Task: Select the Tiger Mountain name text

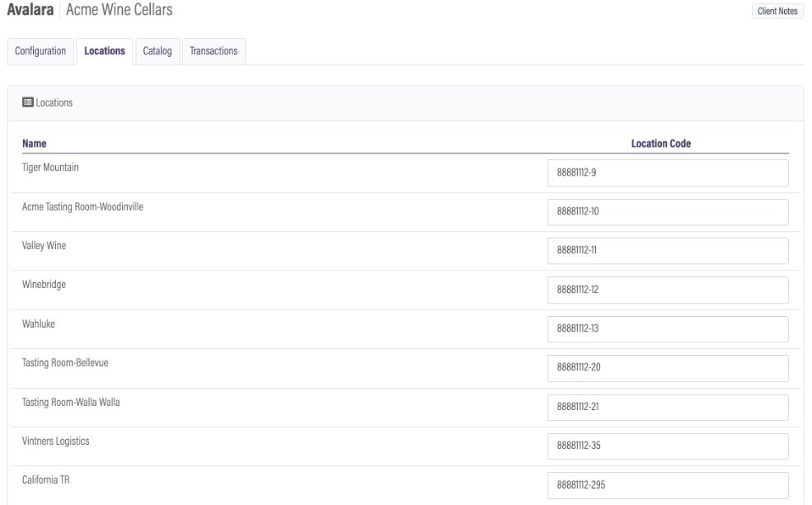Action: pyautogui.click(x=50, y=167)
